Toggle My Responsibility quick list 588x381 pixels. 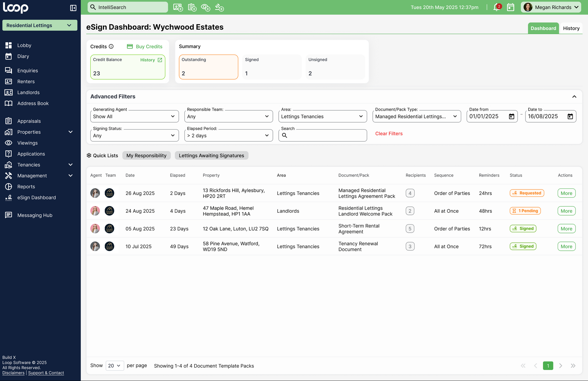[146, 156]
